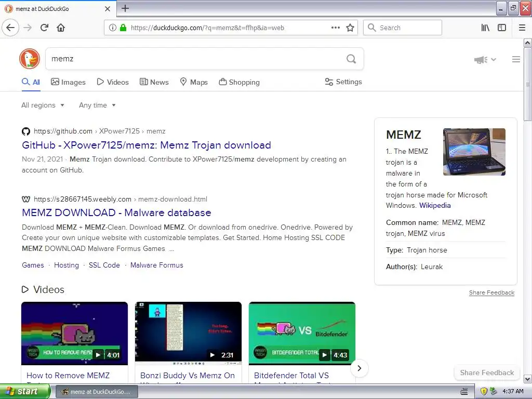532x399 pixels.
Task: Open a new browser tab
Action: pyautogui.click(x=125, y=8)
